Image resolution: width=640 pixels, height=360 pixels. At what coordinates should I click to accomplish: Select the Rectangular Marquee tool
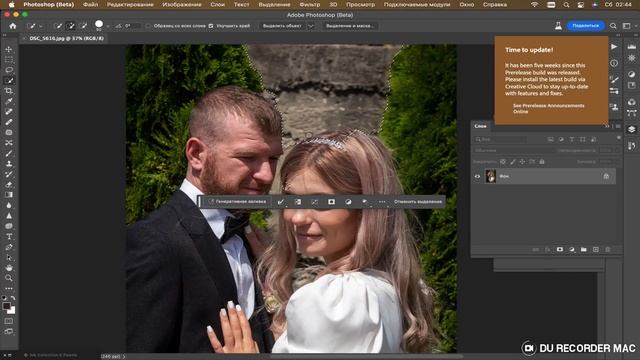[9, 60]
